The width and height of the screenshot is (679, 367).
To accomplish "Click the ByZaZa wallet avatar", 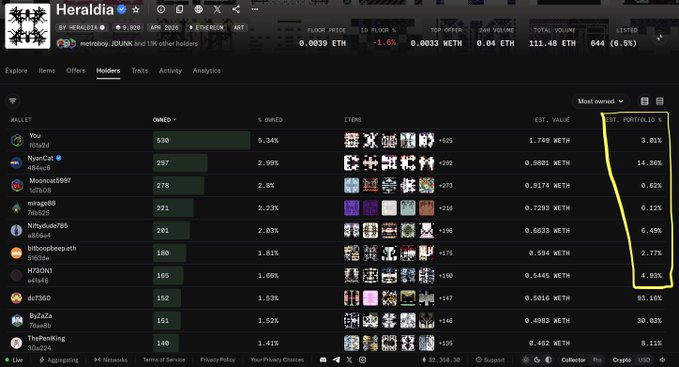I will point(17,320).
